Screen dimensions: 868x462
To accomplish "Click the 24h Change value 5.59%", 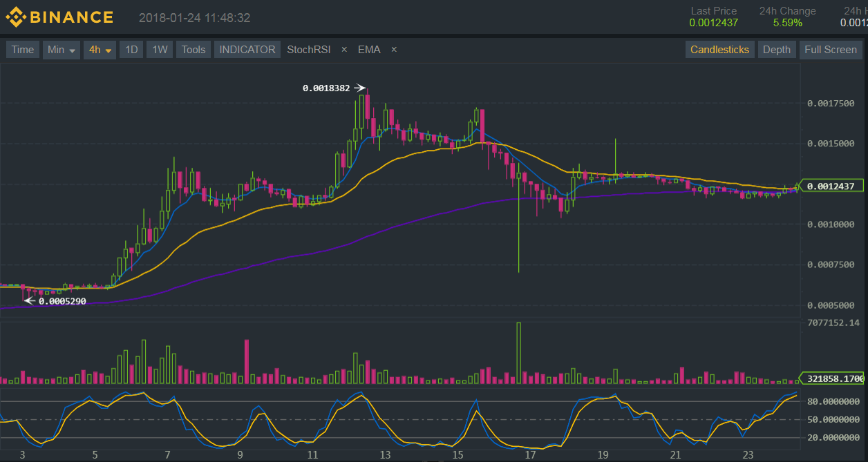I will [x=788, y=23].
